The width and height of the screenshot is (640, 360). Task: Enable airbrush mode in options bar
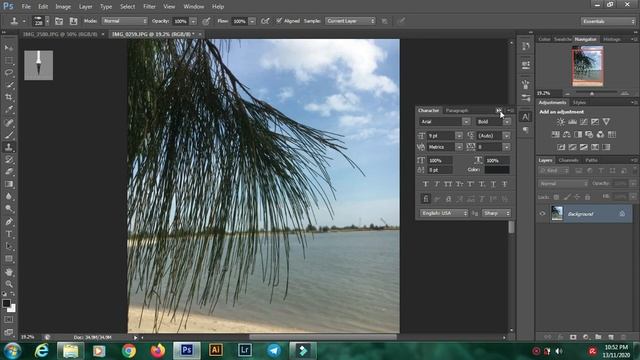click(x=265, y=21)
